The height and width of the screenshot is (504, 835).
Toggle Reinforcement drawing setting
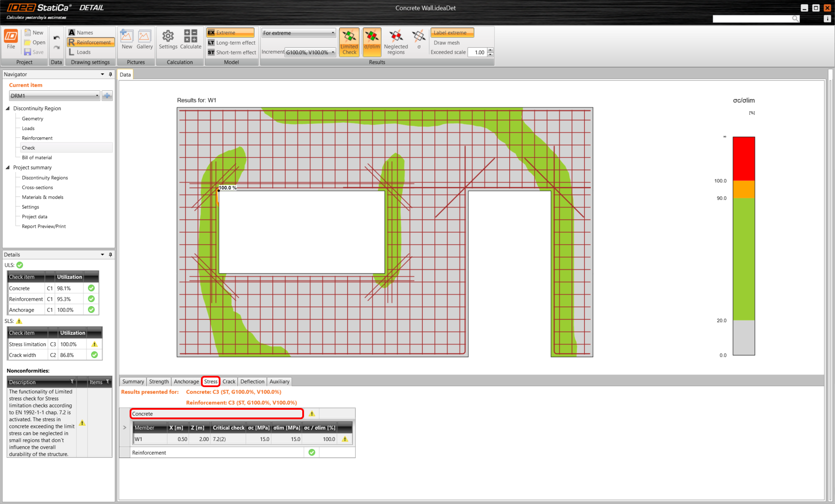(90, 42)
